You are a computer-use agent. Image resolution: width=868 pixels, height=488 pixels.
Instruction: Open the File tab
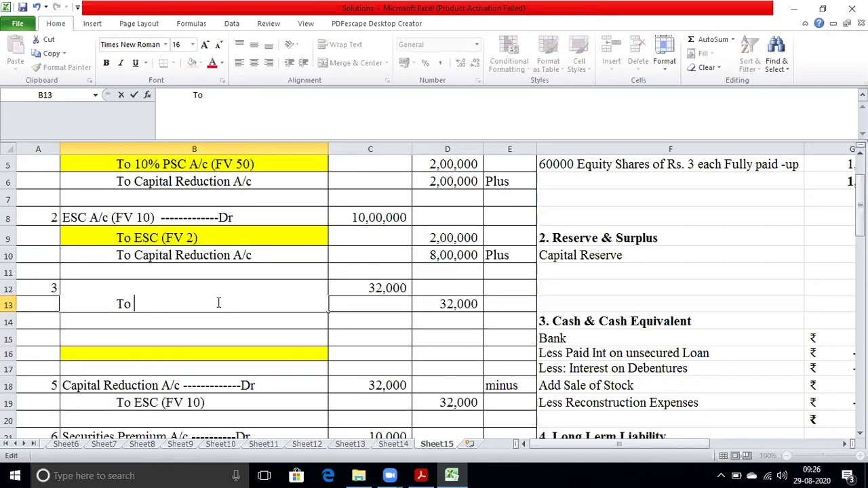tap(18, 24)
